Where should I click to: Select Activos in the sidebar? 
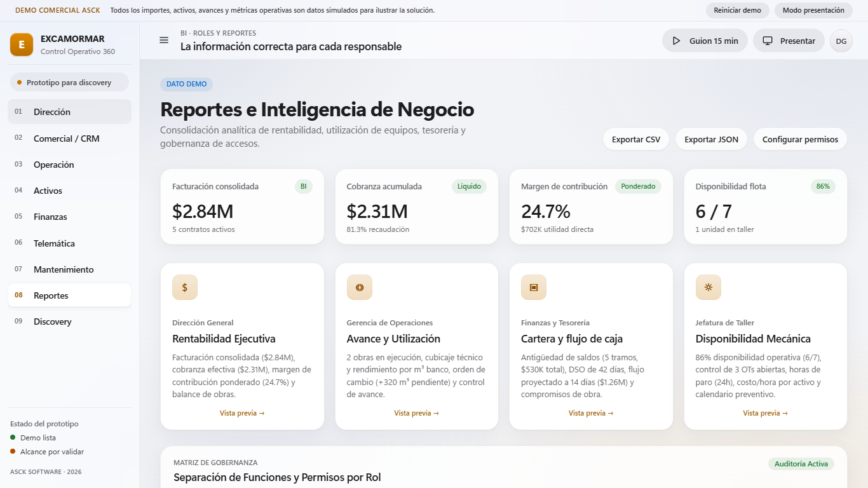(70, 191)
